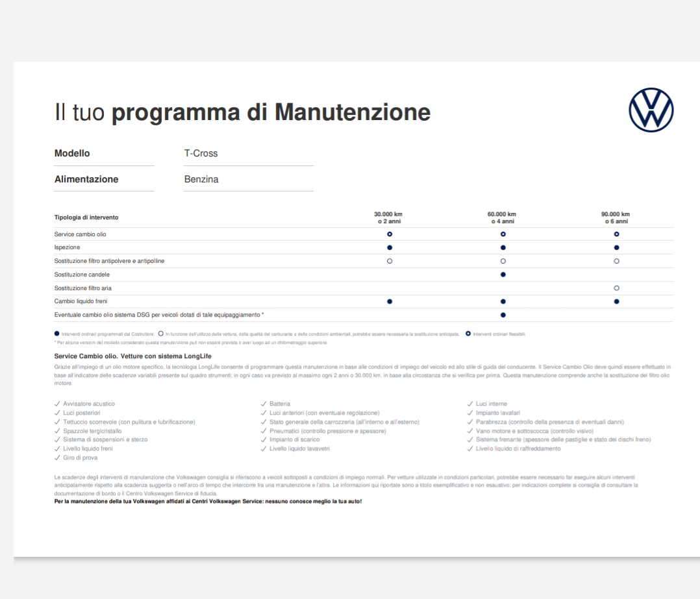Click Ispezione filled dot under 30.000 km
The height and width of the screenshot is (599, 700).
click(390, 247)
